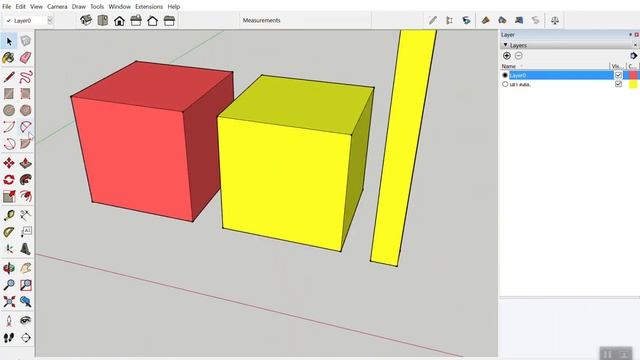Pick the Offset tool
The height and width of the screenshot is (360, 640).
click(x=26, y=196)
